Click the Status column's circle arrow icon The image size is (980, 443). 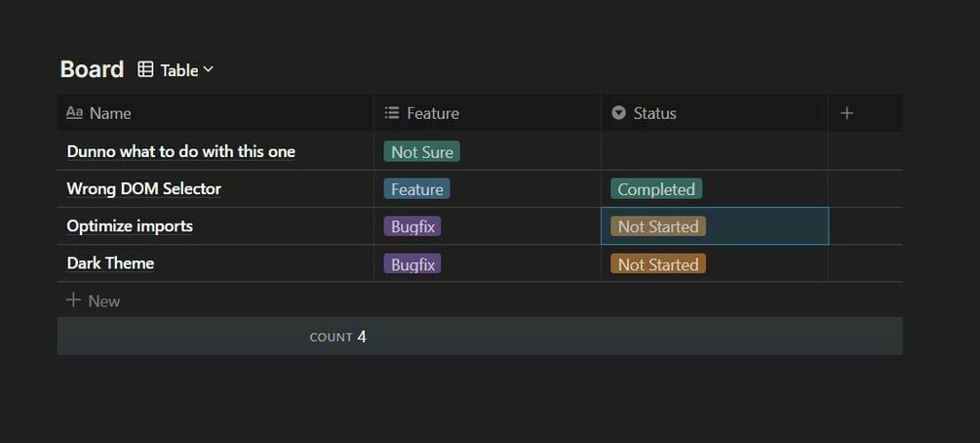[618, 113]
